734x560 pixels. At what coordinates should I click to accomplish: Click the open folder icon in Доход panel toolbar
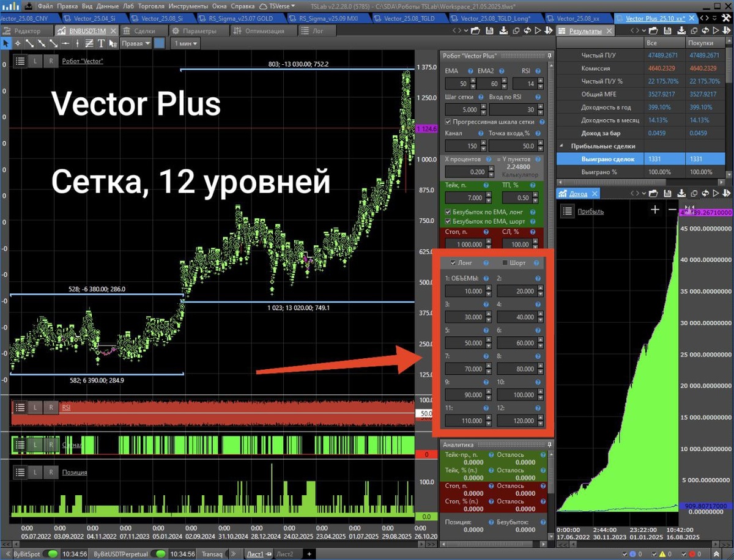click(653, 193)
